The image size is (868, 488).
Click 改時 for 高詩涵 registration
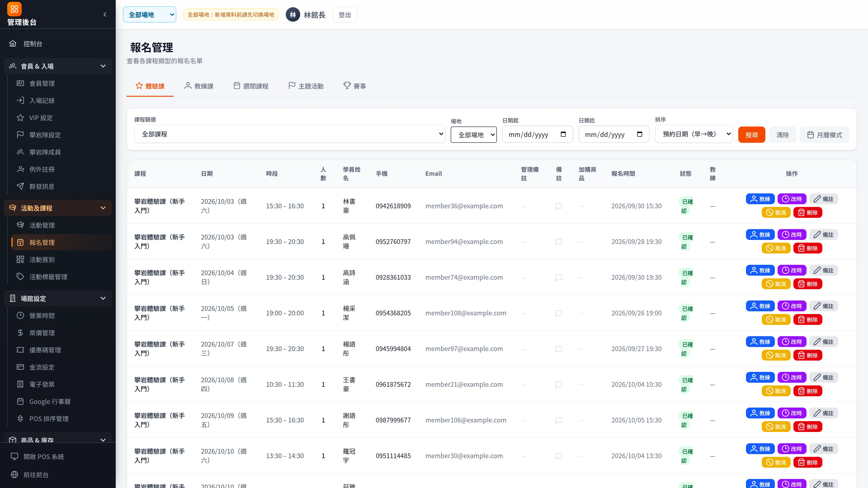point(792,270)
